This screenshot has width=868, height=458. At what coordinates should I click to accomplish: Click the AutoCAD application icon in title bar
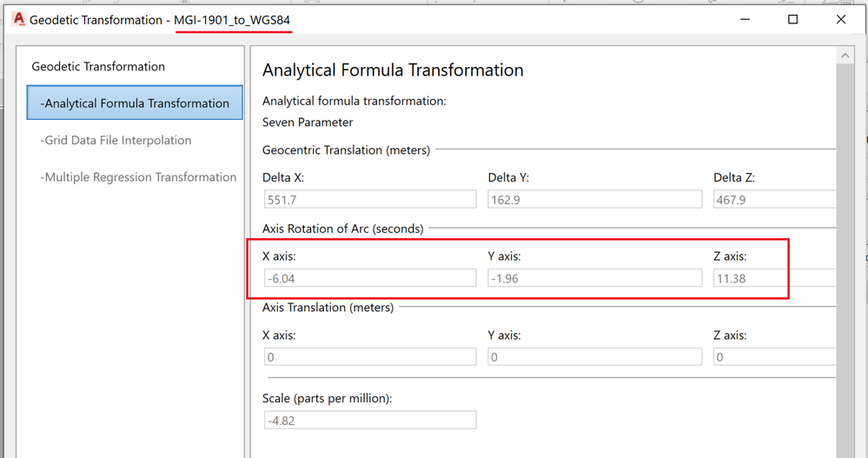(x=17, y=19)
